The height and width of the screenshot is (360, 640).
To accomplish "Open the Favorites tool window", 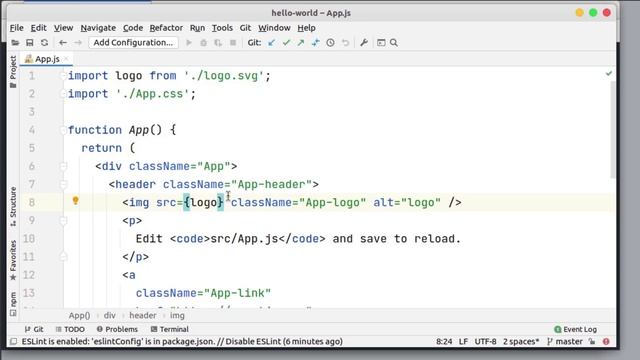I will pos(13,260).
